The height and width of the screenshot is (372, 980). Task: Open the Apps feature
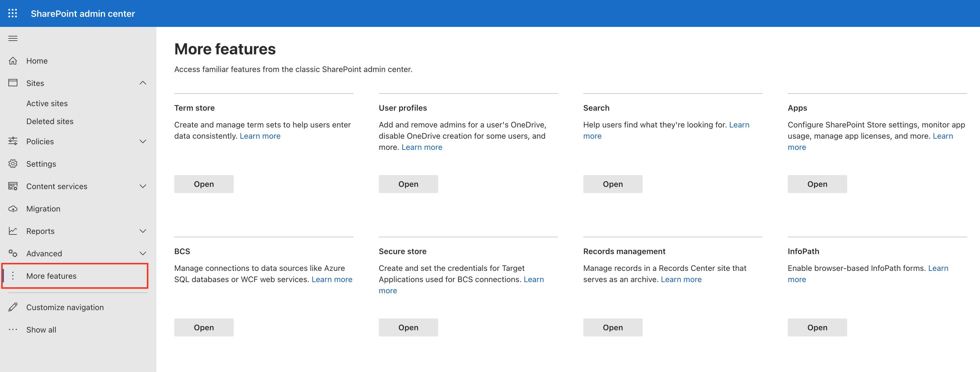[x=817, y=184]
